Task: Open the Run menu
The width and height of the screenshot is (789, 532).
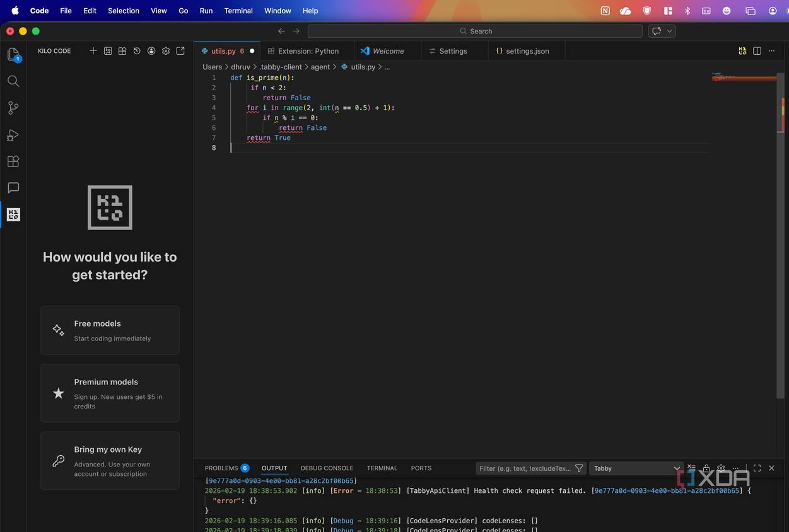Action: point(206,11)
